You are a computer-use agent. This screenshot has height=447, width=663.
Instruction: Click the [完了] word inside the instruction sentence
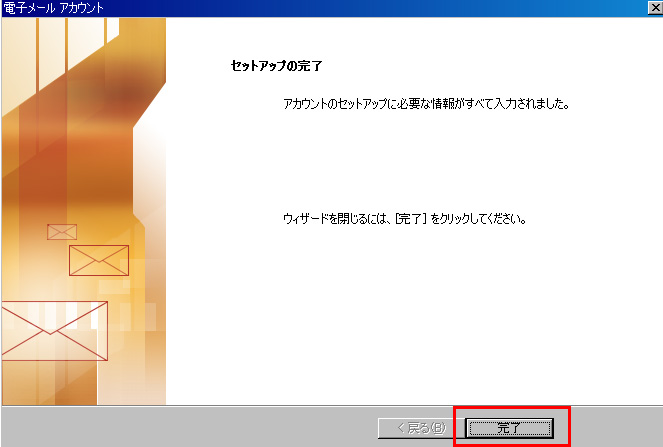pyautogui.click(x=411, y=219)
